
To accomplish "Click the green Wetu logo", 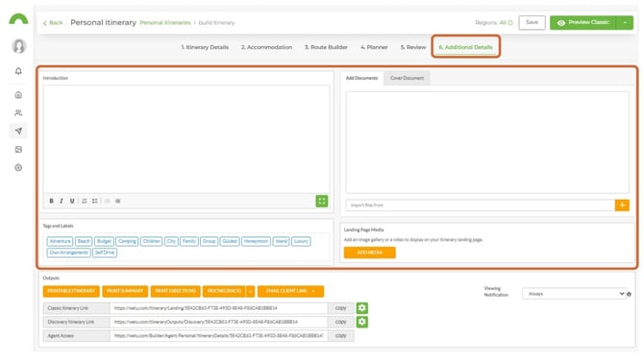I will pyautogui.click(x=18, y=19).
